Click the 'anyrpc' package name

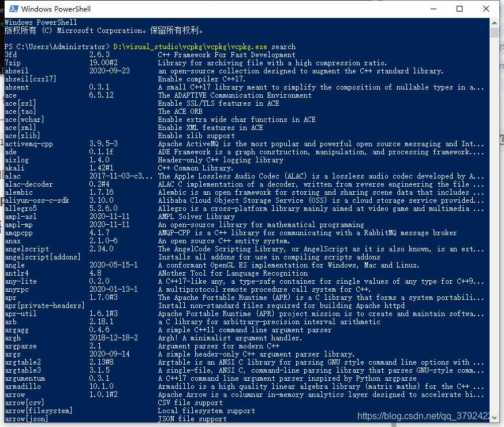click(x=17, y=289)
